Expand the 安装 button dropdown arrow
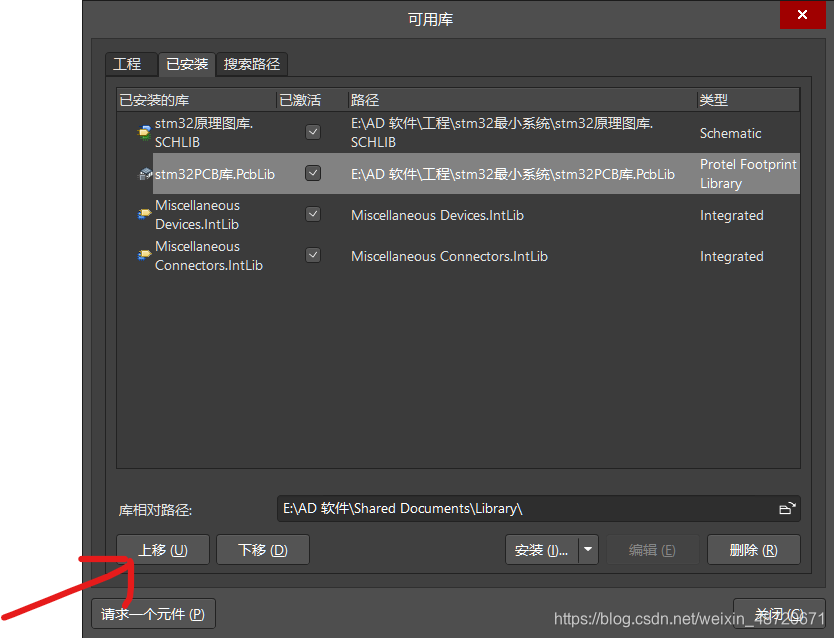The width and height of the screenshot is (834, 638). point(588,549)
